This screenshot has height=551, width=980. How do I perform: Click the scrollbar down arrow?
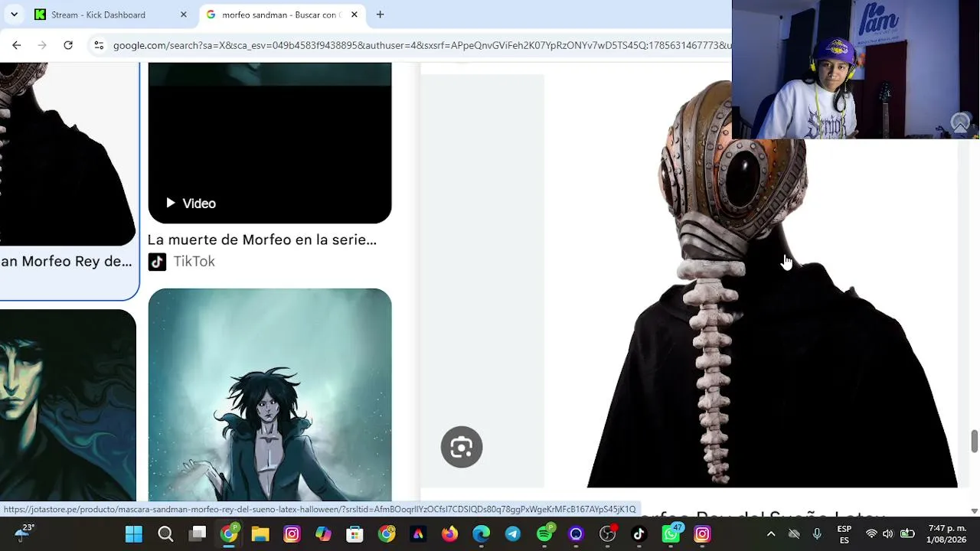pyautogui.click(x=974, y=510)
